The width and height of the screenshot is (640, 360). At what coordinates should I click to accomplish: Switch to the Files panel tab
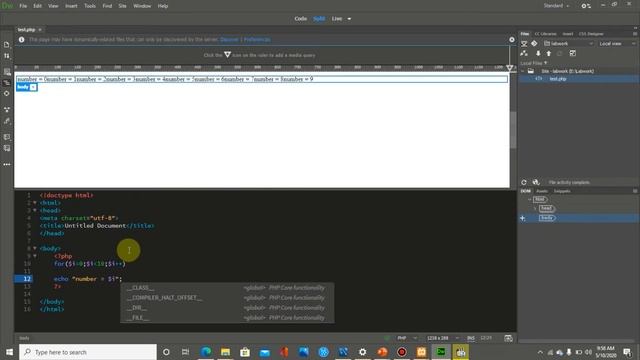pyautogui.click(x=525, y=34)
